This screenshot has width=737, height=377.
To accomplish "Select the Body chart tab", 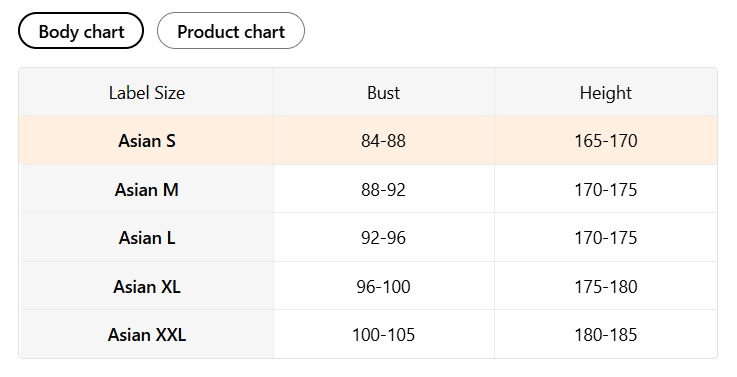I will tap(81, 31).
